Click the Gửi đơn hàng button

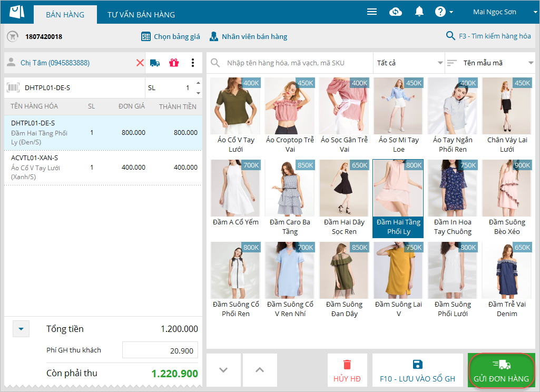click(x=501, y=370)
